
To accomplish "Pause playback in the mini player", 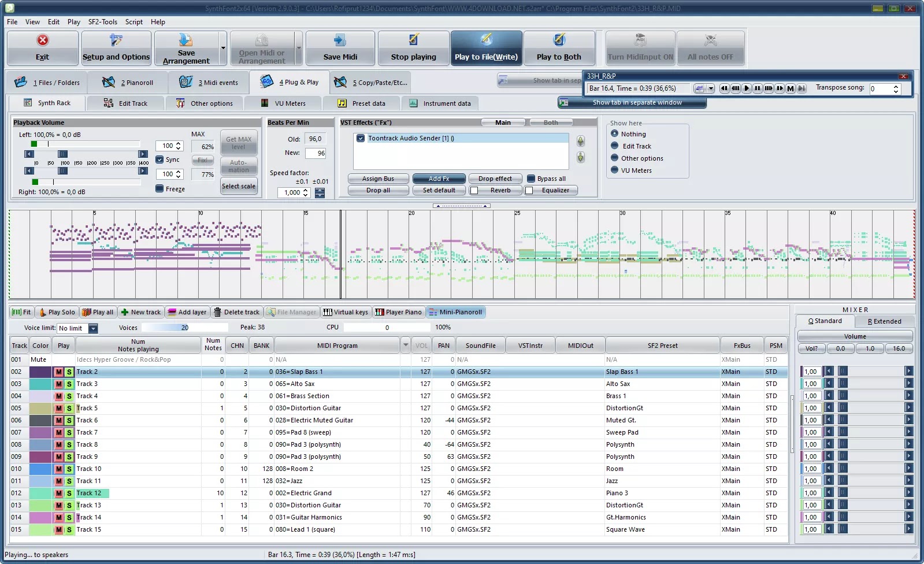I will (757, 88).
